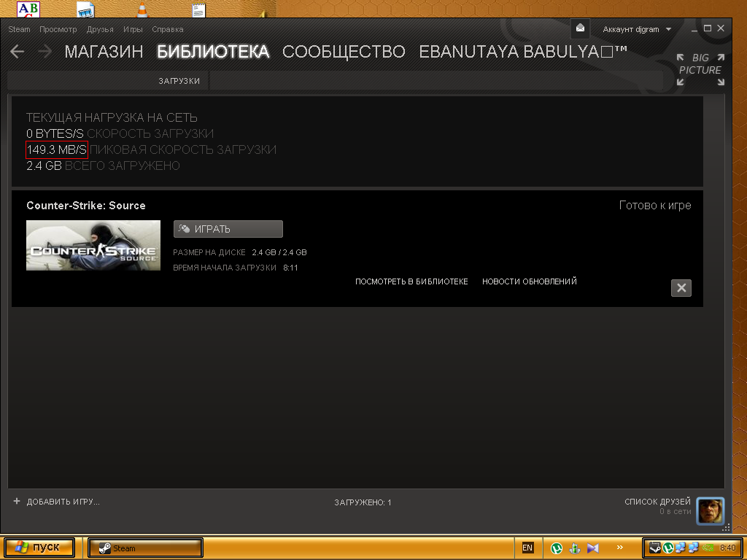Remove Counter-Strike: Source from downloads list
Image resolution: width=747 pixels, height=560 pixels.
pyautogui.click(x=681, y=287)
